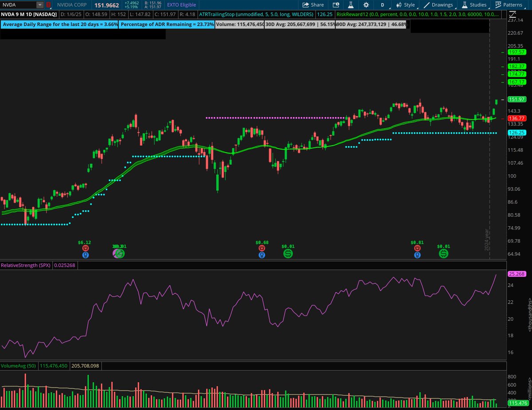532x410 pixels.
Task: Click the NVDA 9 M 1D [NASDAQ] chart title
Action: (x=29, y=14)
